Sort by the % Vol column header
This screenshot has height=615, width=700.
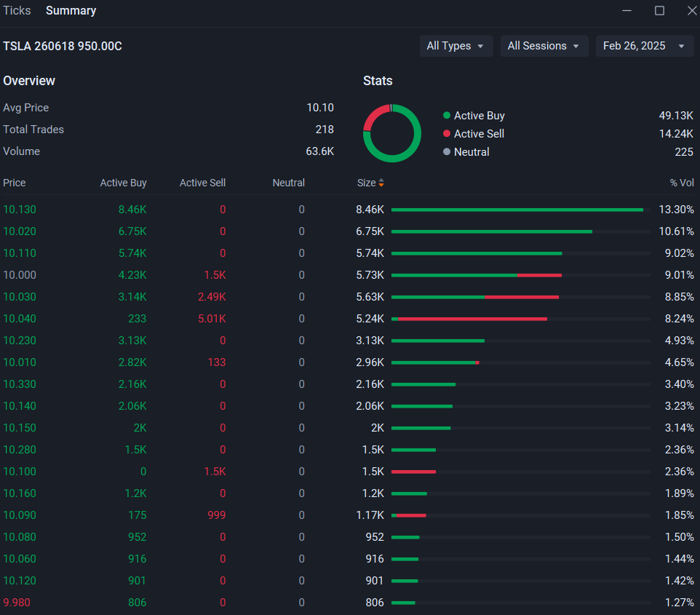tap(682, 183)
